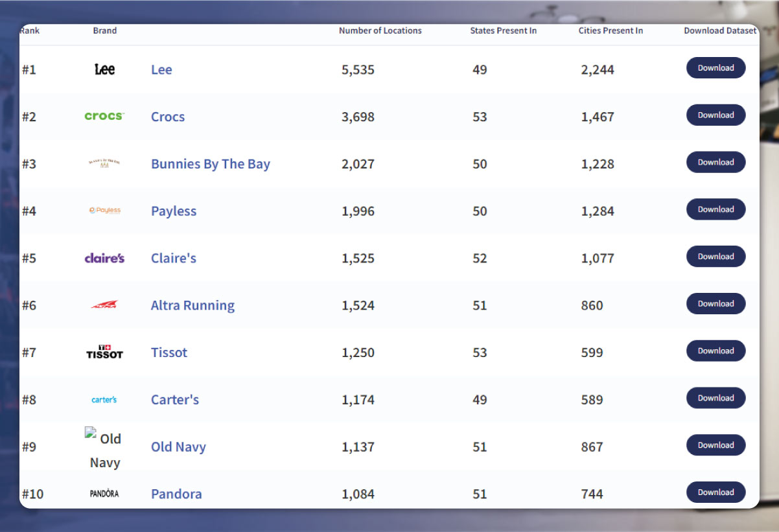
Task: Open the Old Navy brand link
Action: click(x=178, y=447)
